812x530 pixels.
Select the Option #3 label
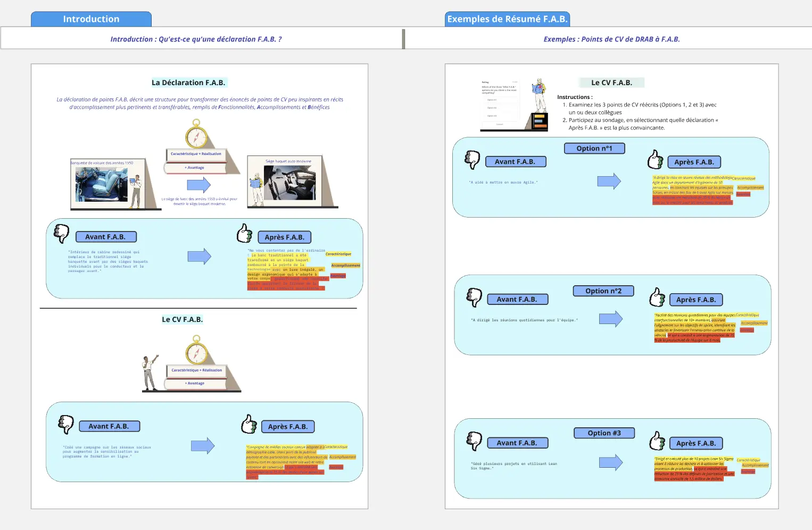pos(604,433)
